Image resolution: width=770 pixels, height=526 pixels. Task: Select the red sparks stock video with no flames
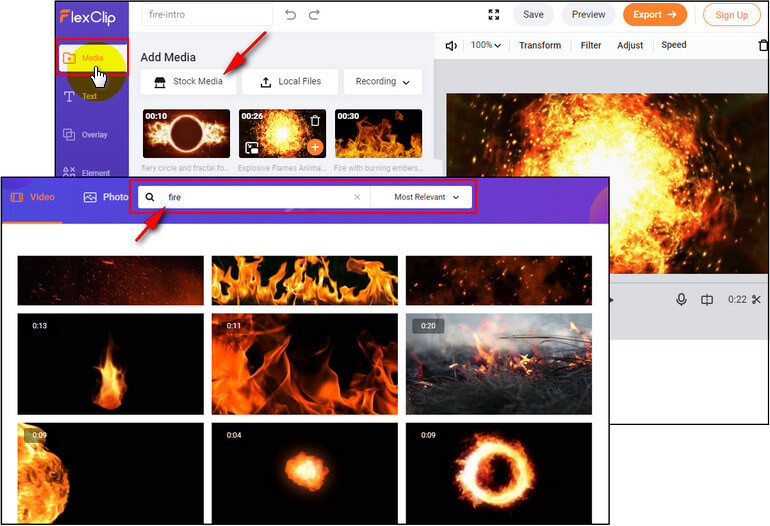click(110, 280)
